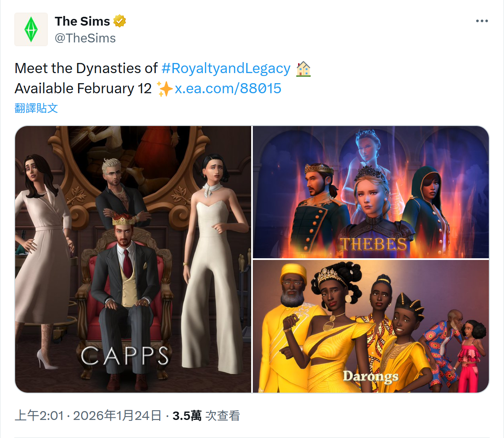Open the THEBES dynasty image
Viewport: 504px width, 438px height.
tap(371, 192)
